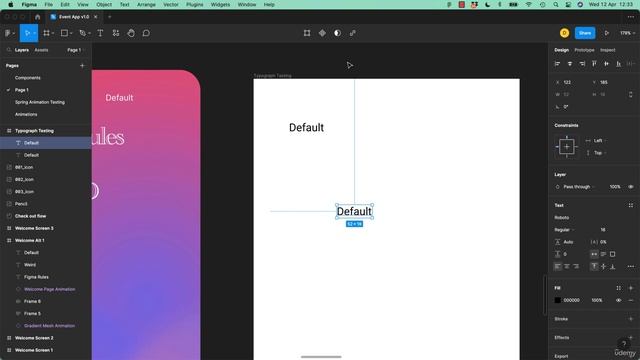Add a stroke with plus icon
The height and width of the screenshot is (360, 640).
[631, 319]
